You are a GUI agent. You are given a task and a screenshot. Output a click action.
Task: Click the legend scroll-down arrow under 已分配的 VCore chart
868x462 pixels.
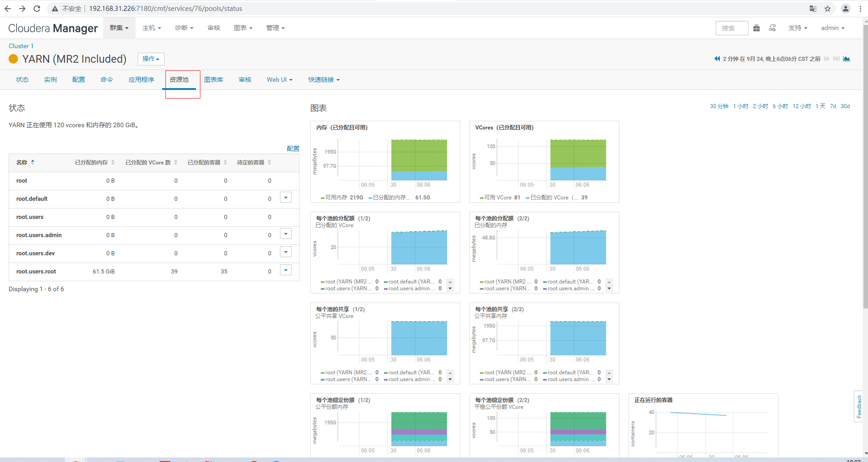click(450, 288)
